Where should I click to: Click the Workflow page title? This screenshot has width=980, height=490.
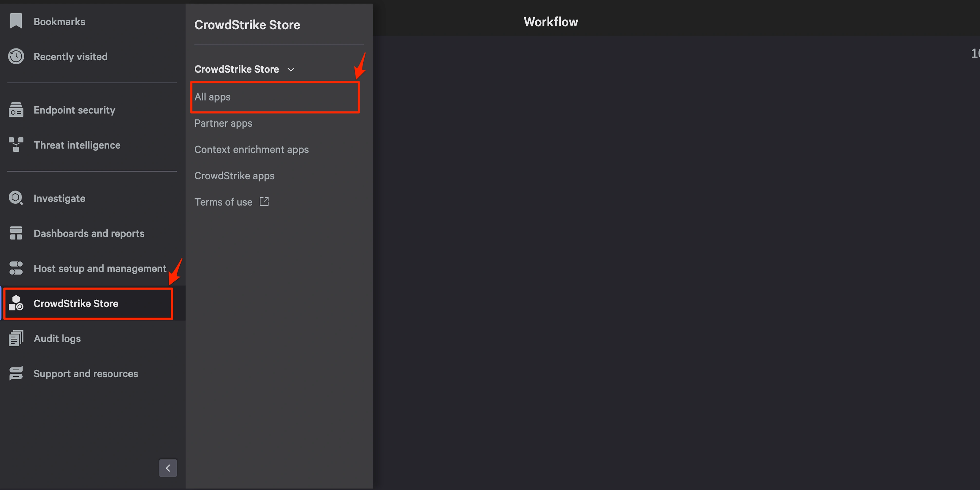pos(551,22)
